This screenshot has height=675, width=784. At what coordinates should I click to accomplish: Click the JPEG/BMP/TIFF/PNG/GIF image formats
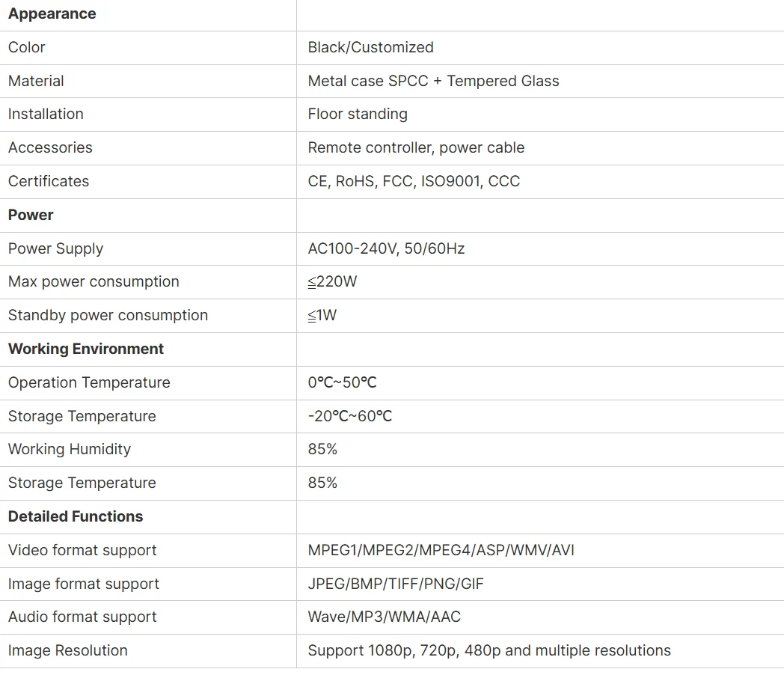coord(396,584)
